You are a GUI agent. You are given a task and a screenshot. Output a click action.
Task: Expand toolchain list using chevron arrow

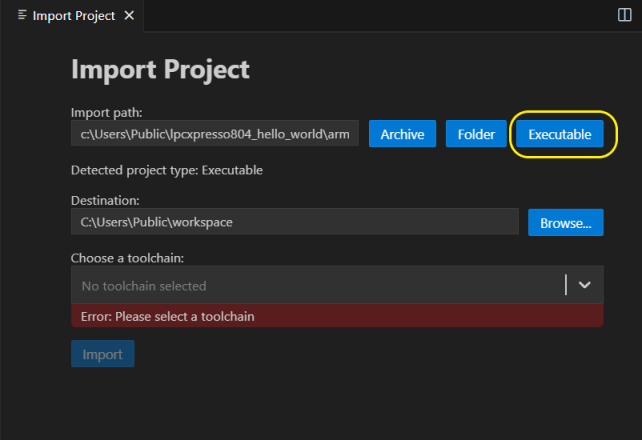584,285
